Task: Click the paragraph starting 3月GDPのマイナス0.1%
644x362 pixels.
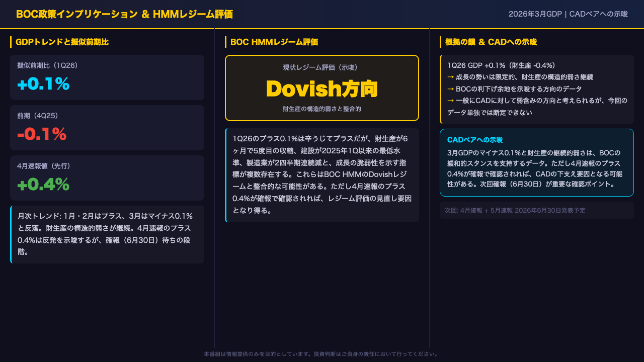Action: coord(535,168)
